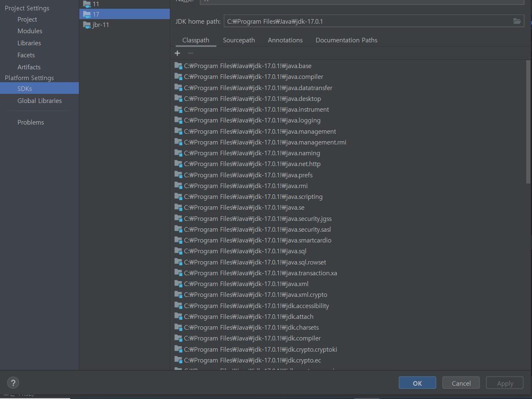
Task: Click the Apply button
Action: click(x=505, y=383)
